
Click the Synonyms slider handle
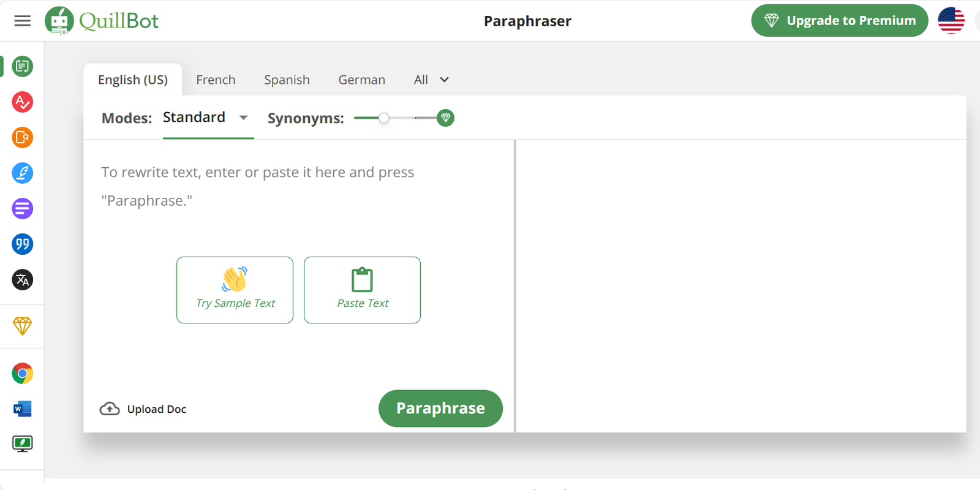[x=384, y=118]
